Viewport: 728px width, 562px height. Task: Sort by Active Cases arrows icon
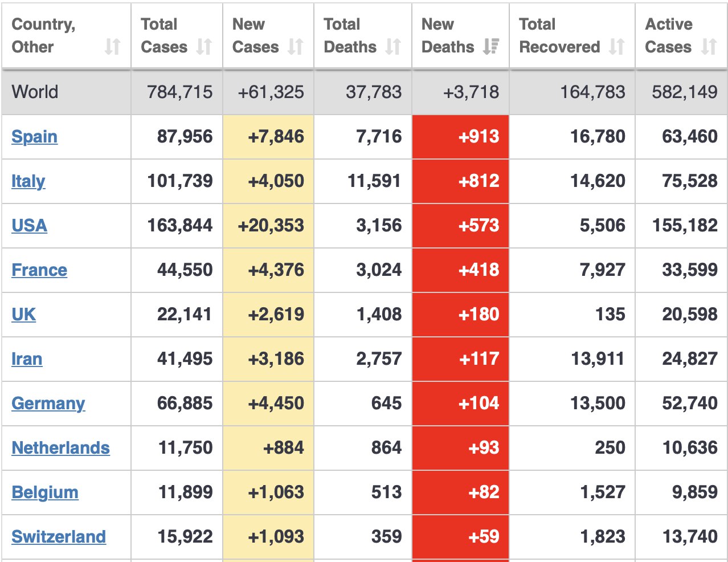[x=709, y=47]
